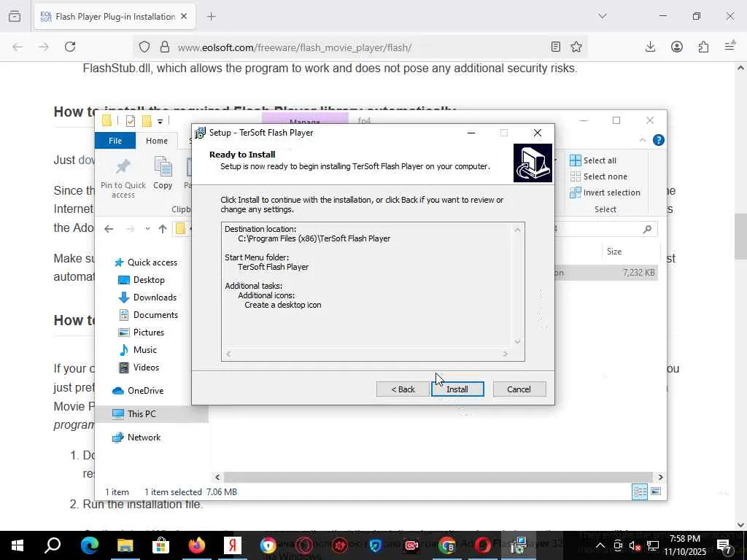Click properties checkmark icon in Explorer title bar
The width and height of the screenshot is (747, 560).
click(130, 121)
